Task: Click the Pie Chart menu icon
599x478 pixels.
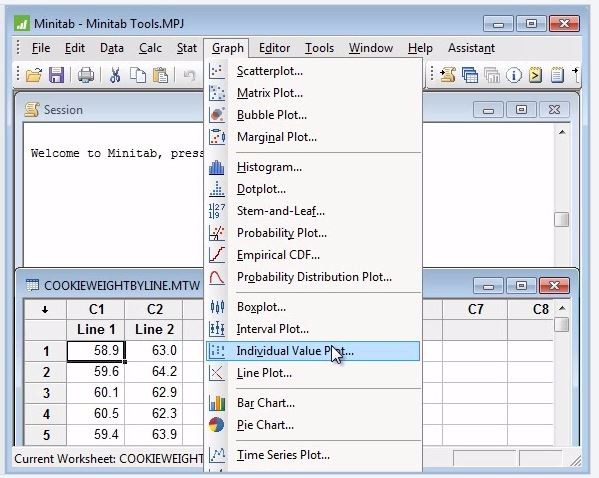Action: coord(217,425)
